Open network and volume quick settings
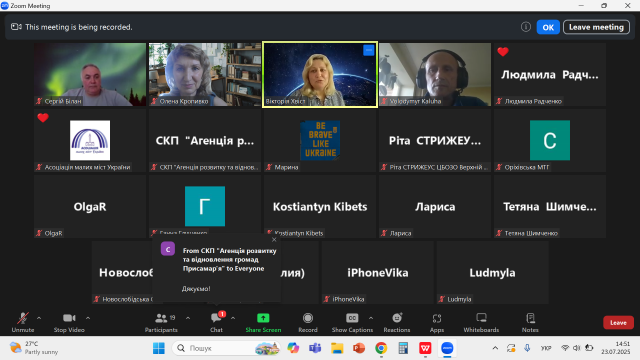Image resolution: width=640 pixels, height=360 pixels. 577,348
